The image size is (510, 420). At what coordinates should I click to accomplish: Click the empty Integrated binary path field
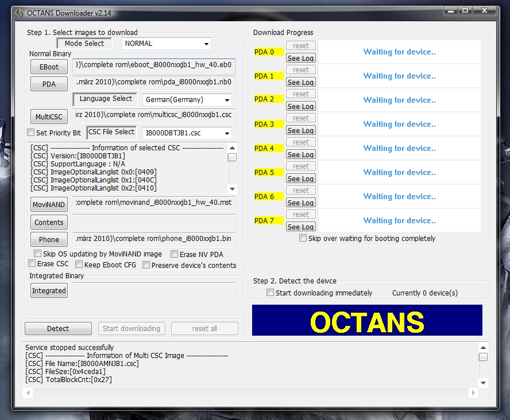(154, 290)
